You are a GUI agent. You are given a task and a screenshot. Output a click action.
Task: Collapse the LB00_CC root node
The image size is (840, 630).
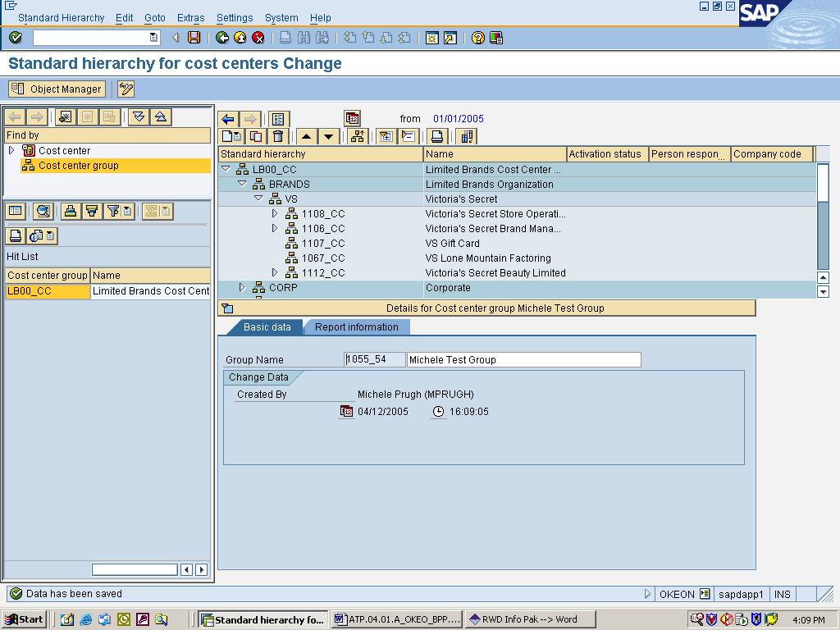226,169
